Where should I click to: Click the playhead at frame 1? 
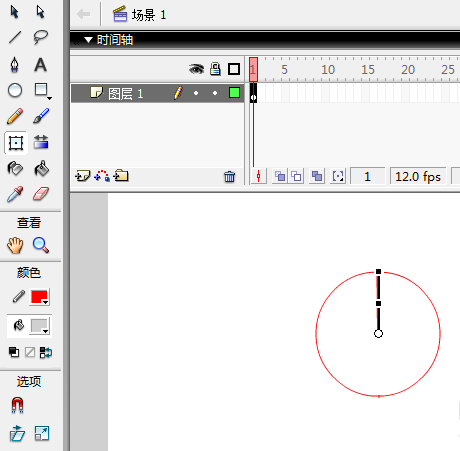pyautogui.click(x=253, y=69)
